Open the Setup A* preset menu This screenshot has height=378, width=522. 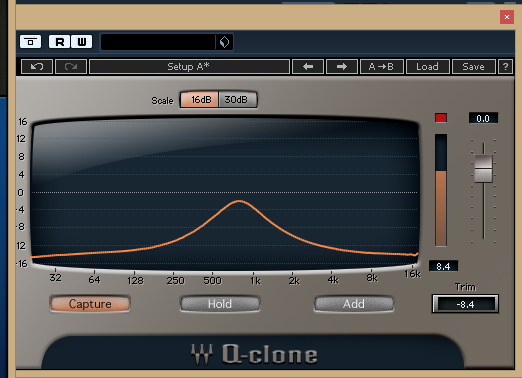(189, 67)
